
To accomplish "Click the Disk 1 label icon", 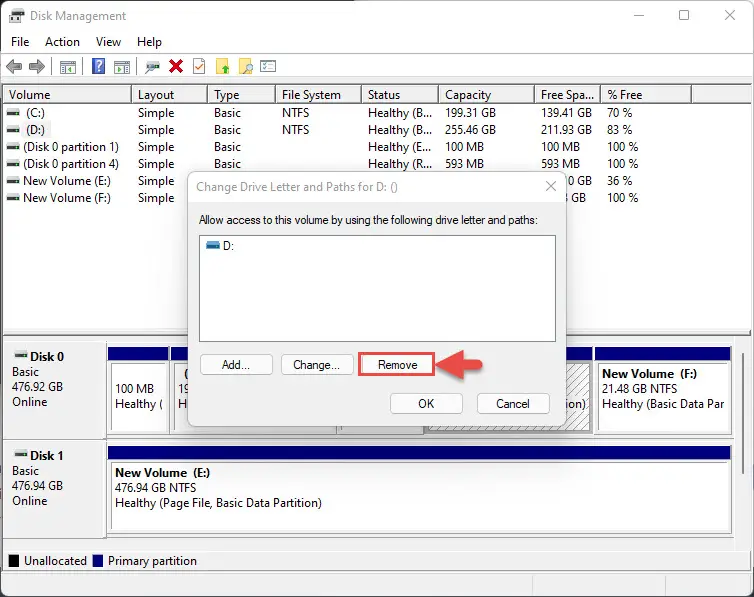I will click(x=21, y=454).
